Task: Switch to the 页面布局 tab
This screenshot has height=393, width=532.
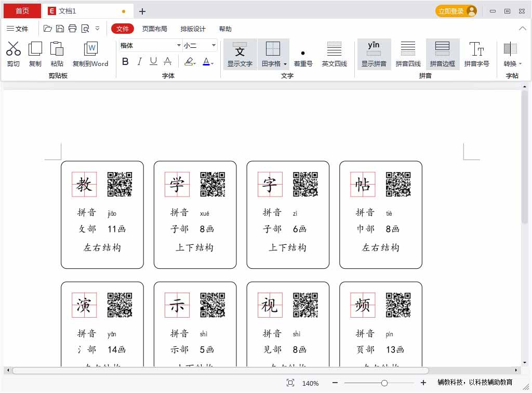Action: tap(155, 29)
